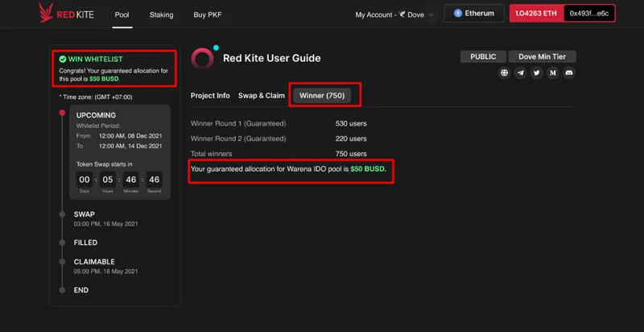
Task: Click 'Winner Round 1 (Guaranteed)' row label
Action: click(x=238, y=123)
